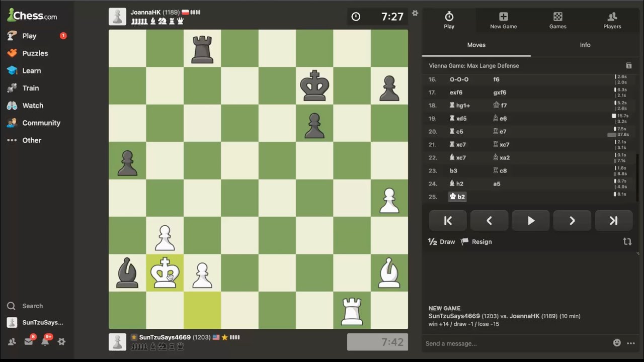Screen dimensions: 644x362
Task: Select rook move hg1+ in row 18
Action: (460, 106)
